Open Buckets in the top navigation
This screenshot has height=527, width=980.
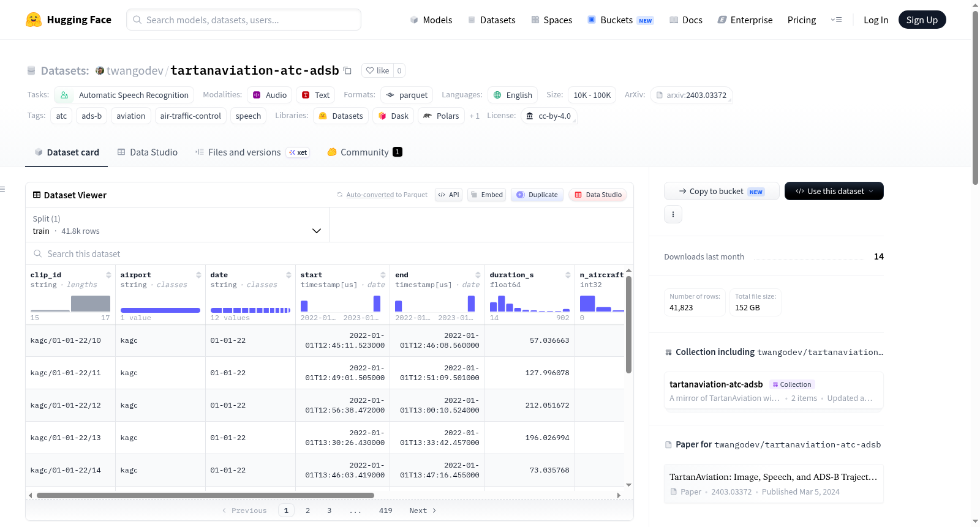621,20
